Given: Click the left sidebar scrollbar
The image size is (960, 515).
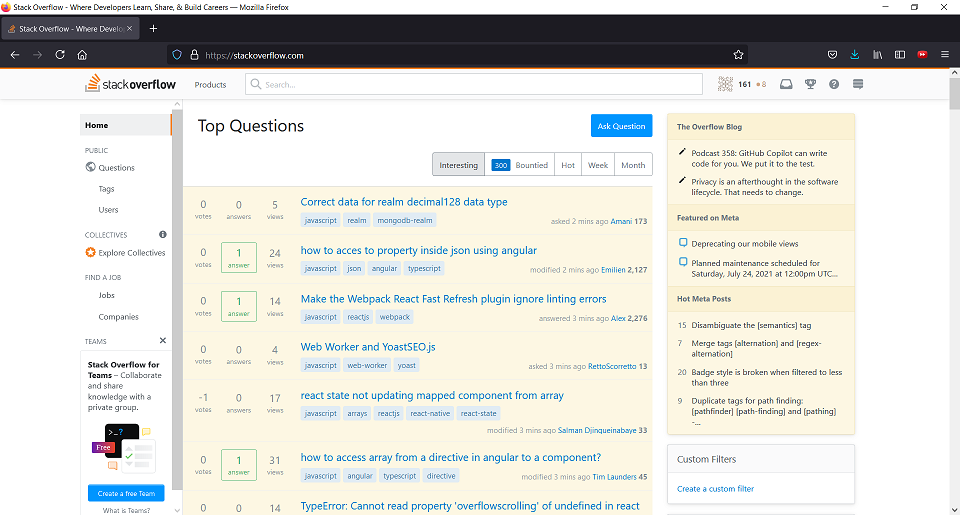Looking at the screenshot, I should point(177,300).
